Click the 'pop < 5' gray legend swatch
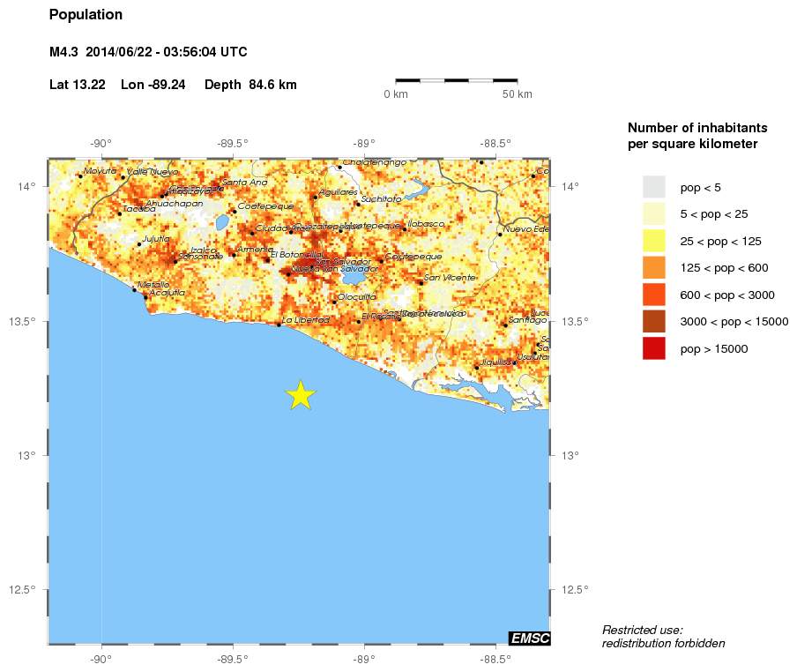The height and width of the screenshot is (672, 797). click(x=653, y=187)
